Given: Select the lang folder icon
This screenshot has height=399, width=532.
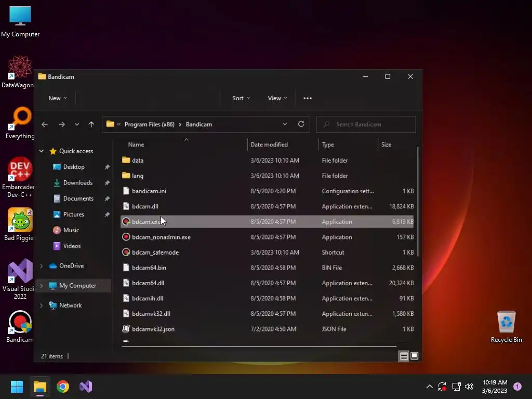Looking at the screenshot, I should coord(126,176).
